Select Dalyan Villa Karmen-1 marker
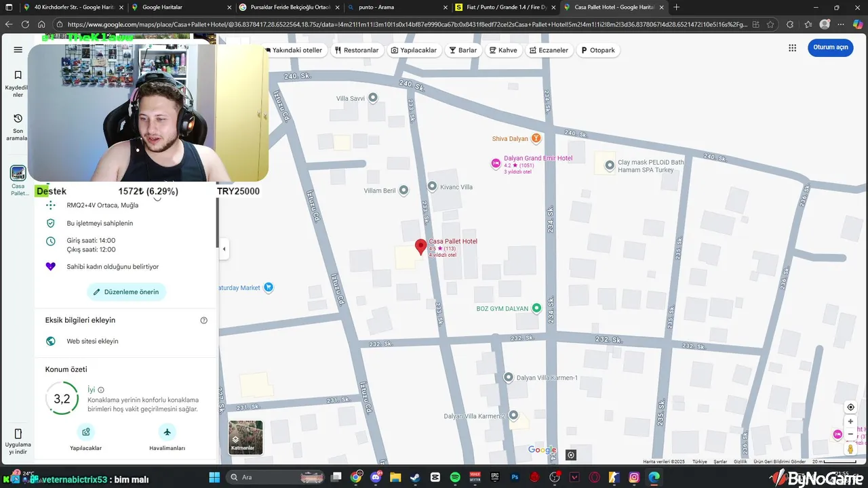The width and height of the screenshot is (868, 488). point(509,377)
